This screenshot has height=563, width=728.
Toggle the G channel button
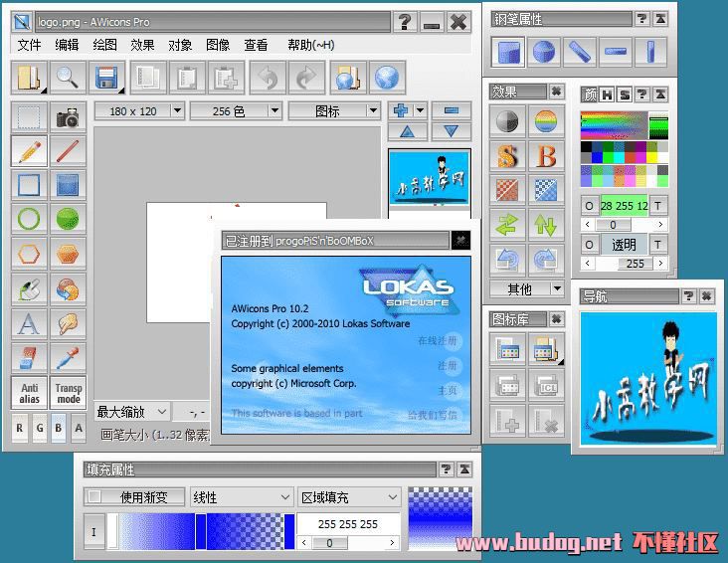coord(40,429)
